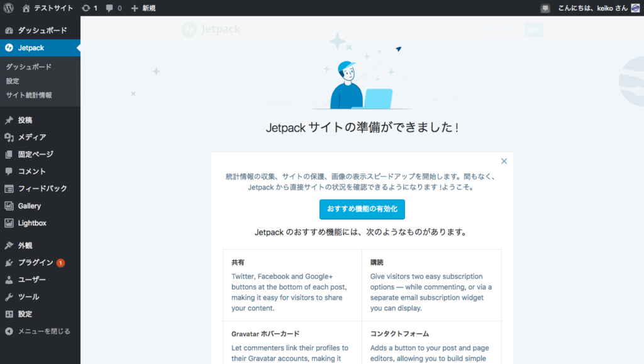Click the ツール wrench icon

pos(9,297)
